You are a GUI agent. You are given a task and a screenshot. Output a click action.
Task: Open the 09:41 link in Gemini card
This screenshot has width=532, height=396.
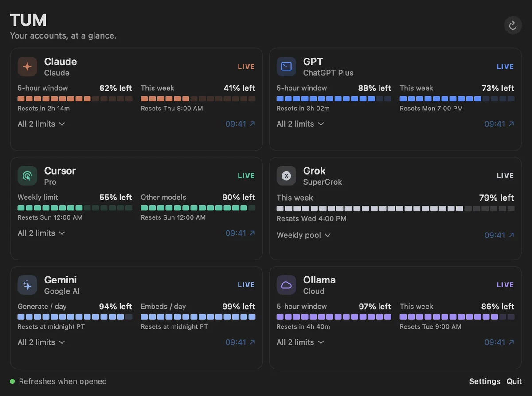click(x=240, y=342)
